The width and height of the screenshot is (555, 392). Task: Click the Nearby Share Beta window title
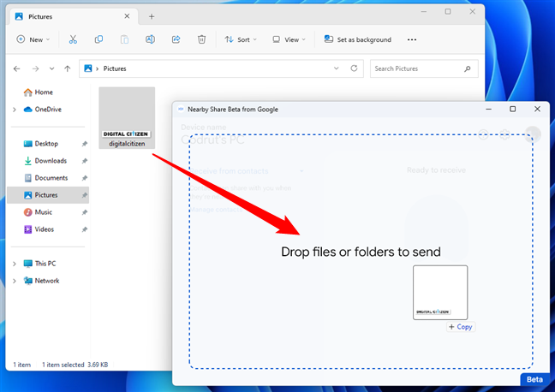233,110
